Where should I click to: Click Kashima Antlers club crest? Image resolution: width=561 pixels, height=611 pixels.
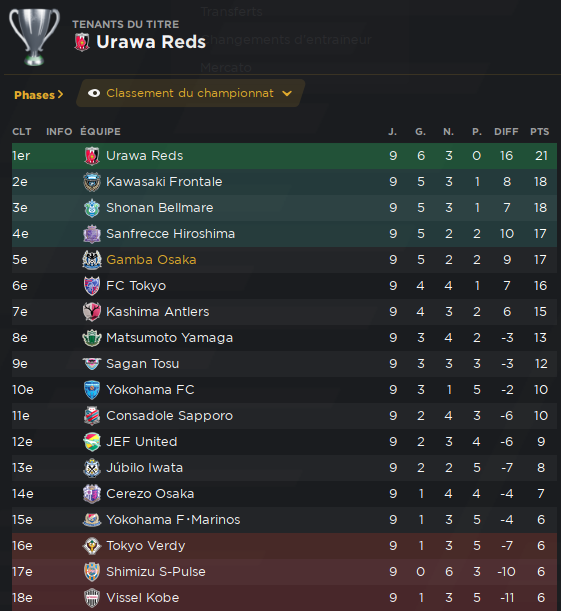[92, 312]
